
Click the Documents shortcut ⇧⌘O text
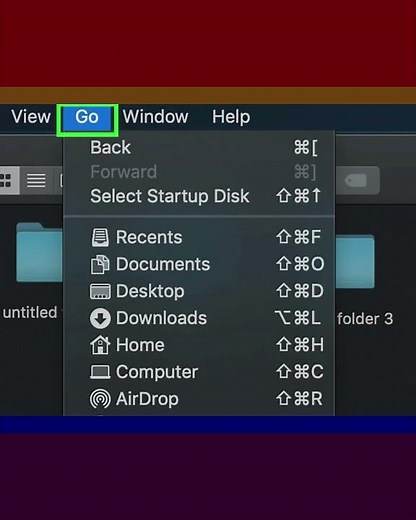(300, 264)
